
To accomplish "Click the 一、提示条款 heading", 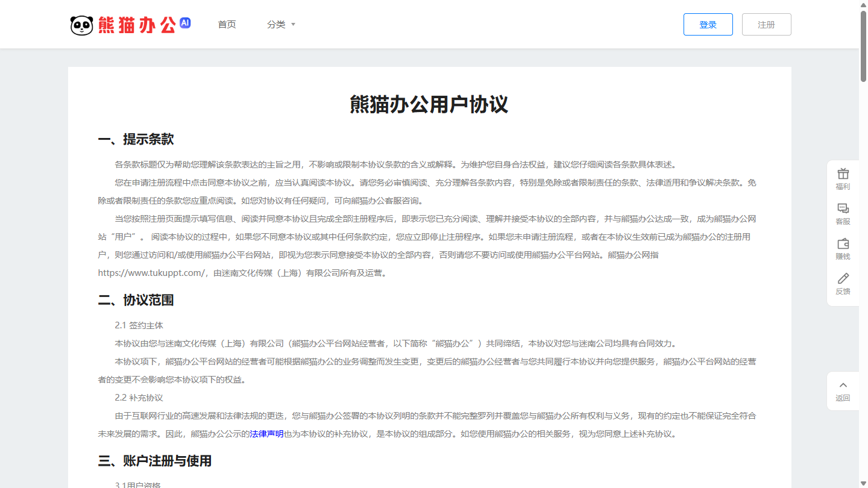I will tap(136, 140).
